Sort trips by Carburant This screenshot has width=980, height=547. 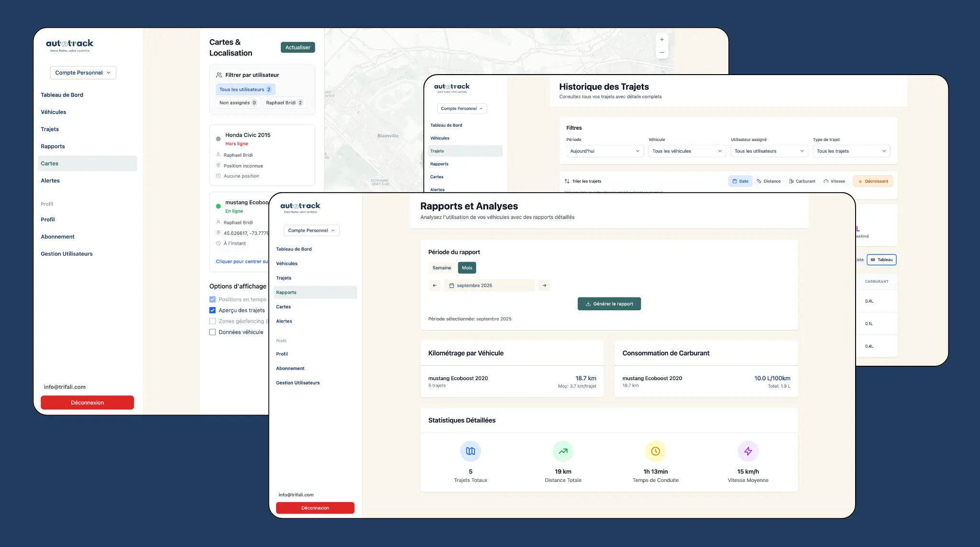click(802, 181)
